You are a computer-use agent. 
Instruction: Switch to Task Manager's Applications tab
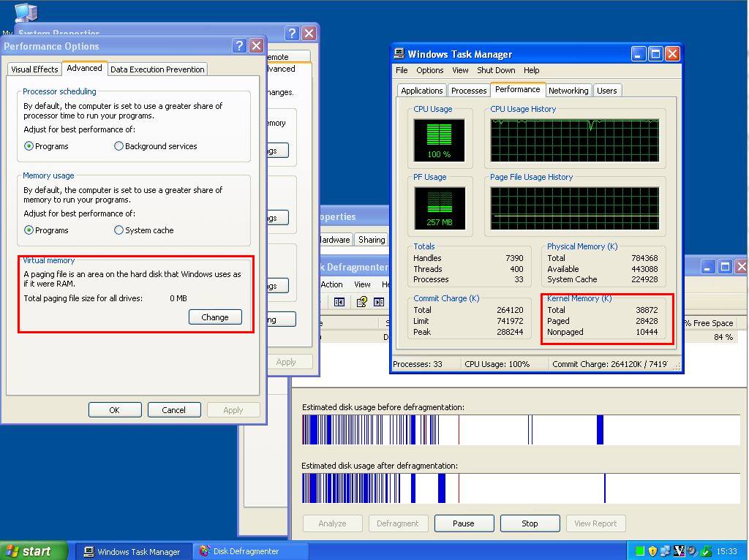pos(422,91)
